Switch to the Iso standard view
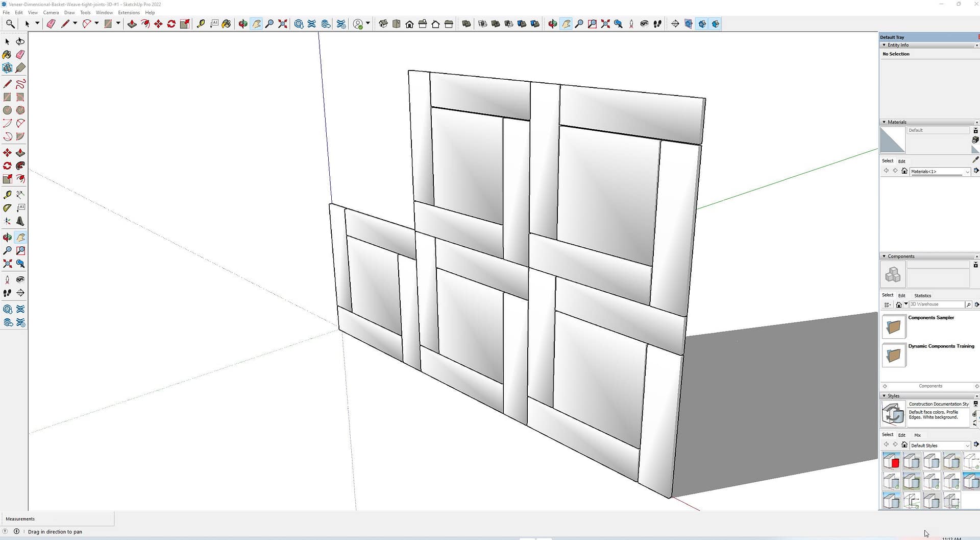This screenshot has height=540, width=980. (383, 24)
